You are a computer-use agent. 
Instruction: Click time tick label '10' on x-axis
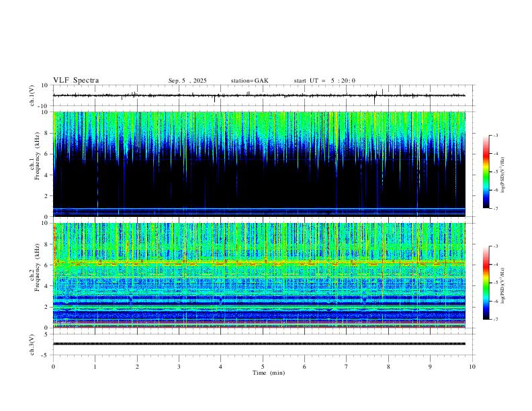(x=472, y=367)
